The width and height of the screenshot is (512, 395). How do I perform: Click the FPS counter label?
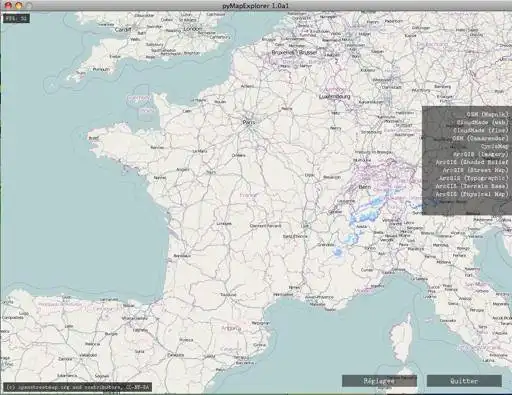tap(16, 18)
